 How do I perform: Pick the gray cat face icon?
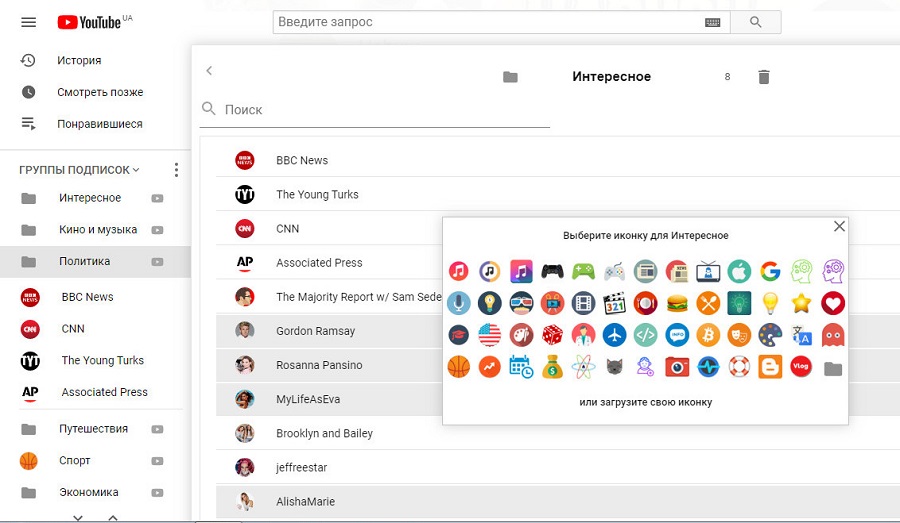point(614,367)
